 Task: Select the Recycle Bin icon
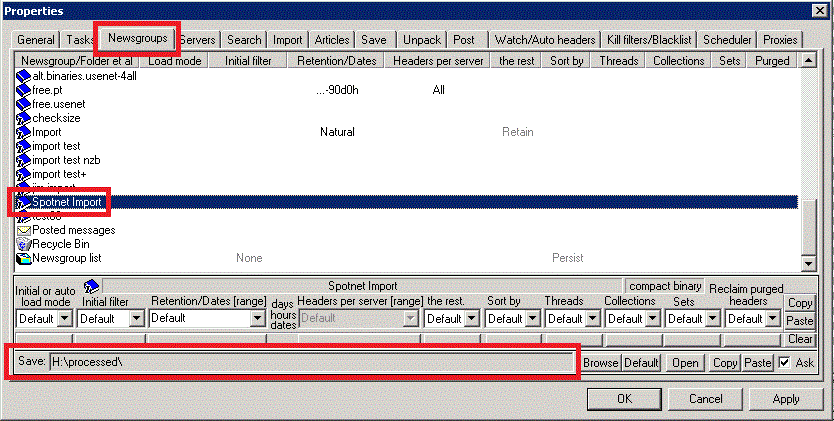pyautogui.click(x=24, y=244)
